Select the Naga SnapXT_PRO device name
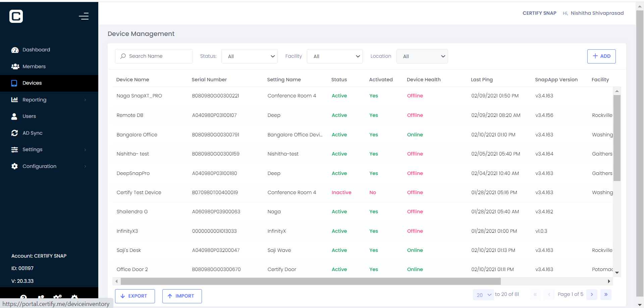 click(139, 96)
